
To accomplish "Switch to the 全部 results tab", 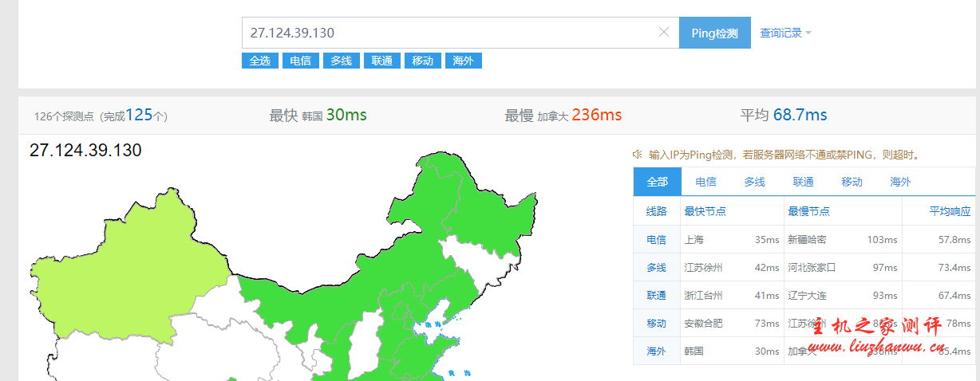I will click(x=657, y=182).
